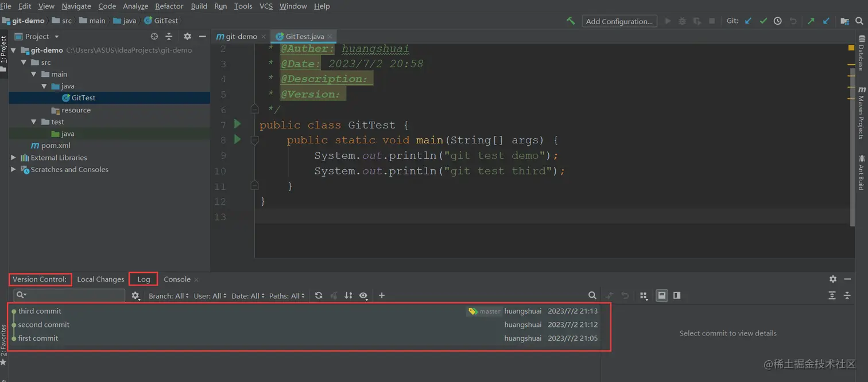
Task: Toggle the Show Details pane button
Action: coord(662,295)
